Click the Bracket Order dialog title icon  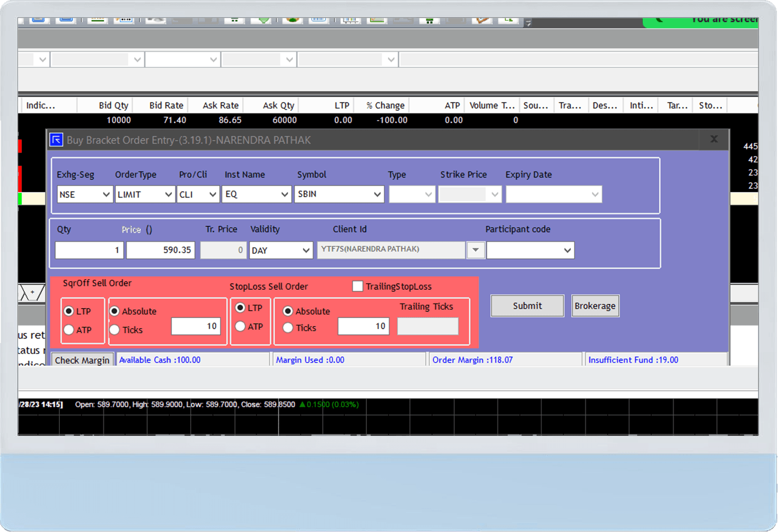pyautogui.click(x=56, y=140)
